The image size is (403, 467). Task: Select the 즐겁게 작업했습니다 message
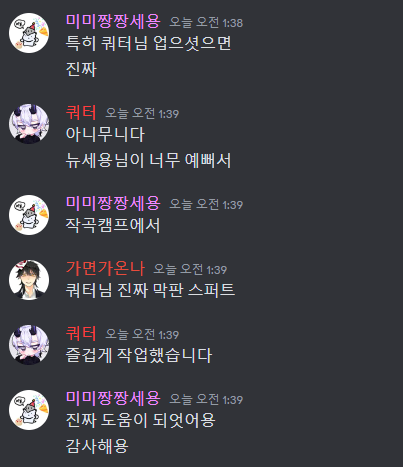[139, 355]
